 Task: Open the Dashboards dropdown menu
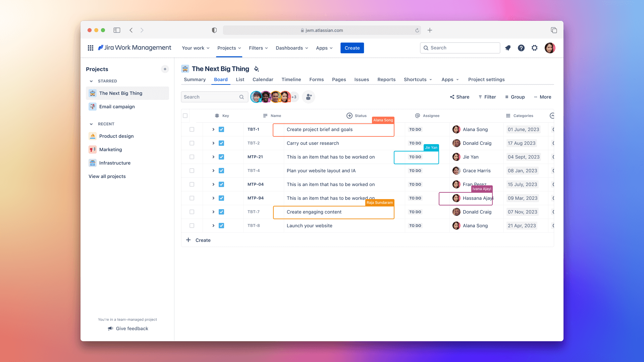(x=291, y=48)
